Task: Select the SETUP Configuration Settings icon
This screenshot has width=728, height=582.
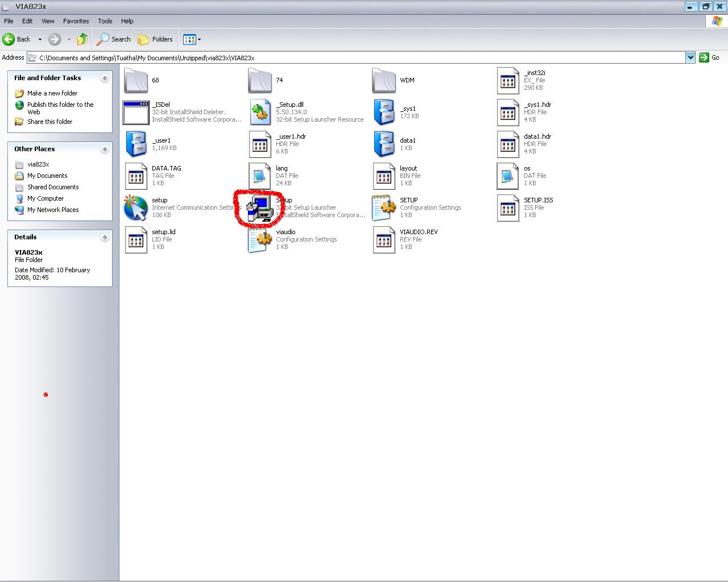Action: click(x=384, y=207)
